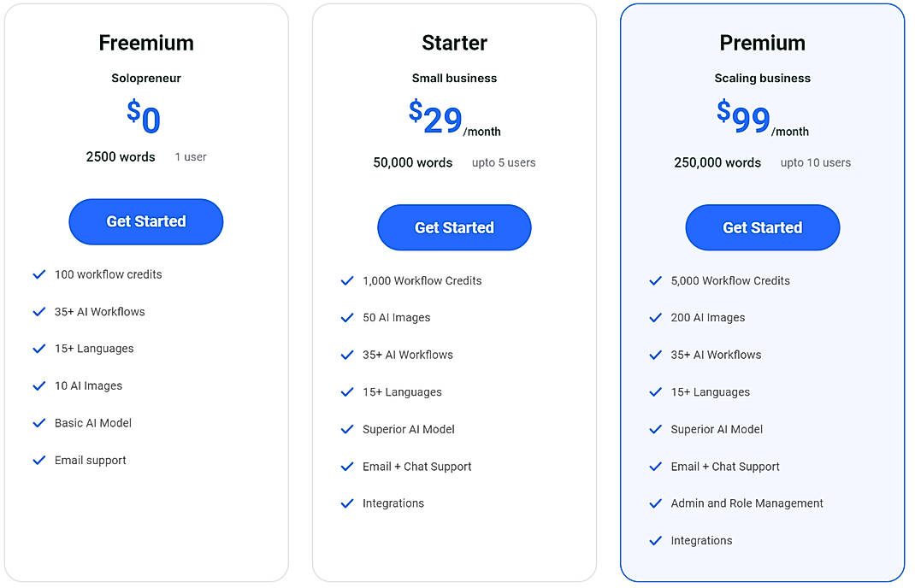The height and width of the screenshot is (588, 915).
Task: Click the upto 10 users label in Premium
Action: [x=815, y=162]
